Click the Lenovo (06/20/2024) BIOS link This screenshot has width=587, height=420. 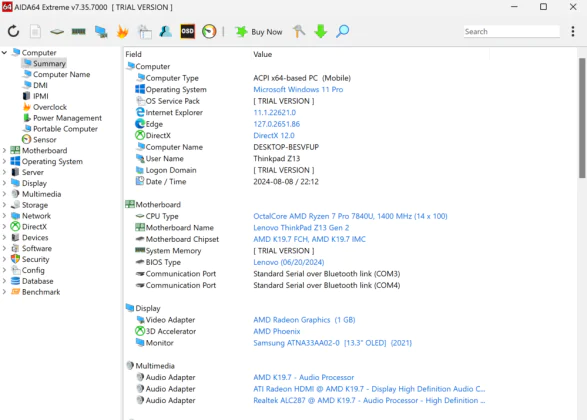coord(289,262)
